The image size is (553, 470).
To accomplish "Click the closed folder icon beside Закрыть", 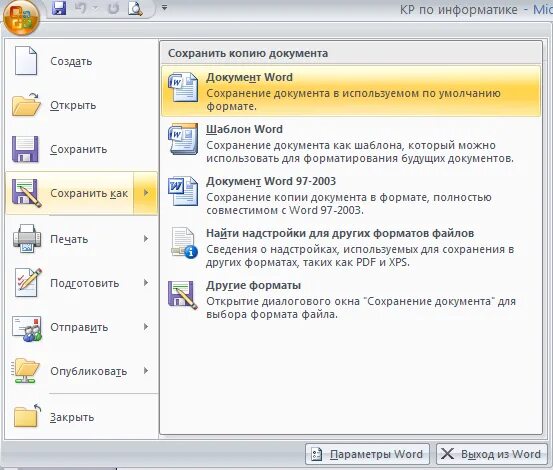I will pyautogui.click(x=27, y=416).
